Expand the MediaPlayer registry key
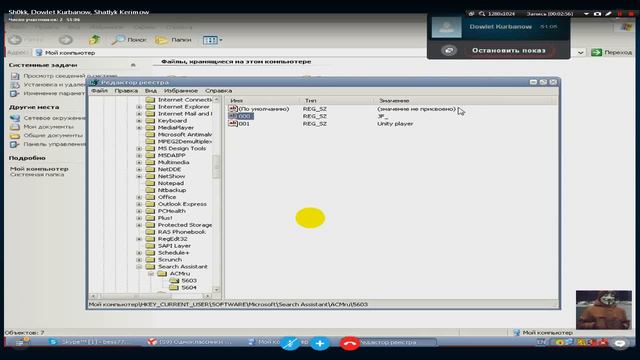Viewport: 640px width, 360px height. tap(139, 128)
